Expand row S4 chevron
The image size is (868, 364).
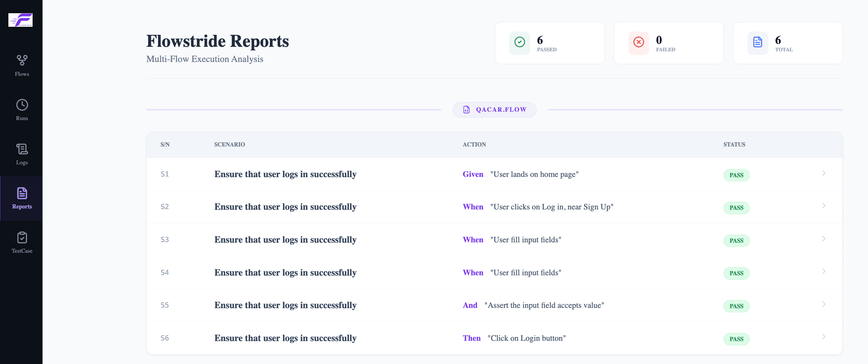(x=824, y=272)
